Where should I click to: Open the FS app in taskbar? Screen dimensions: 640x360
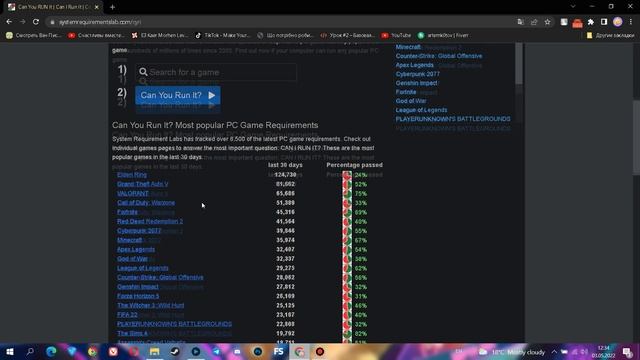278,351
